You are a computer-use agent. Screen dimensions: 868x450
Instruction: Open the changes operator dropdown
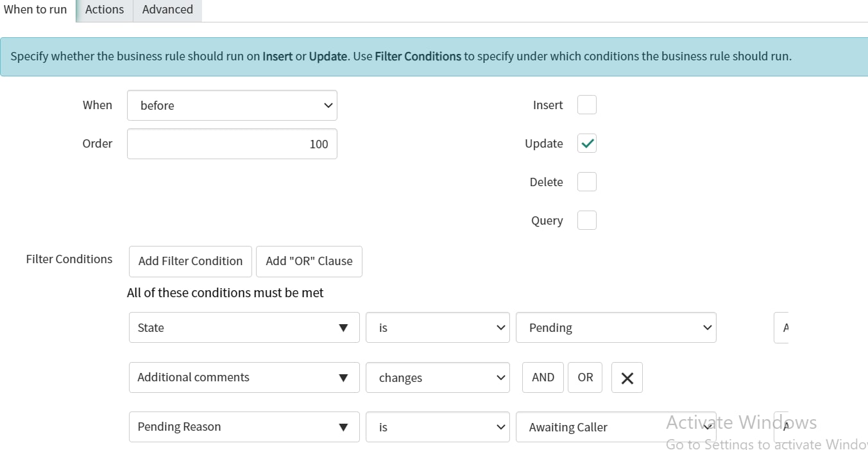pyautogui.click(x=438, y=377)
